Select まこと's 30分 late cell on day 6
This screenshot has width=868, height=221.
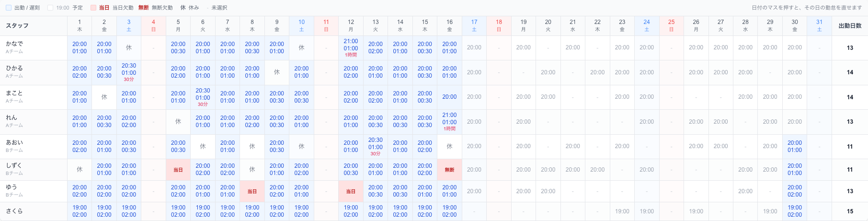(x=203, y=97)
